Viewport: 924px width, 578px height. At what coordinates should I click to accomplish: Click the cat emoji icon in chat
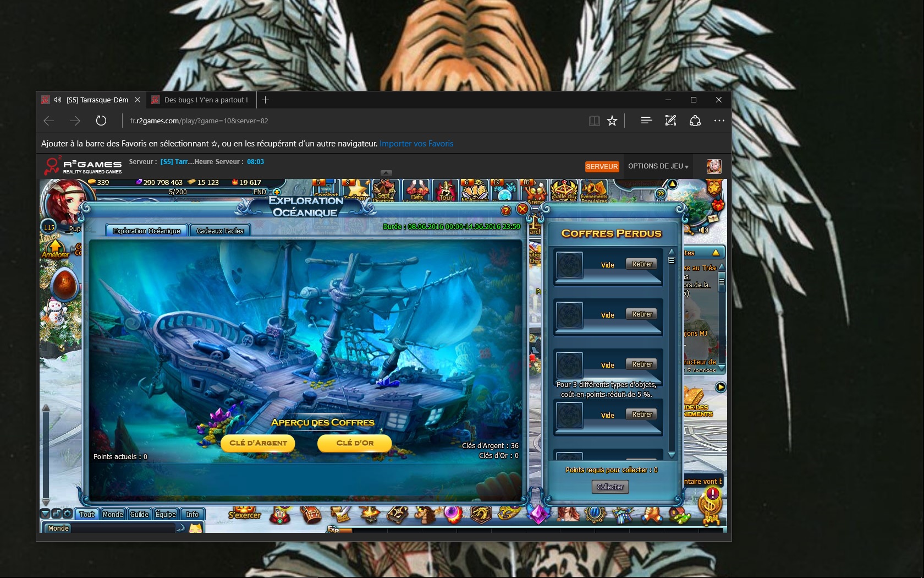point(195,528)
